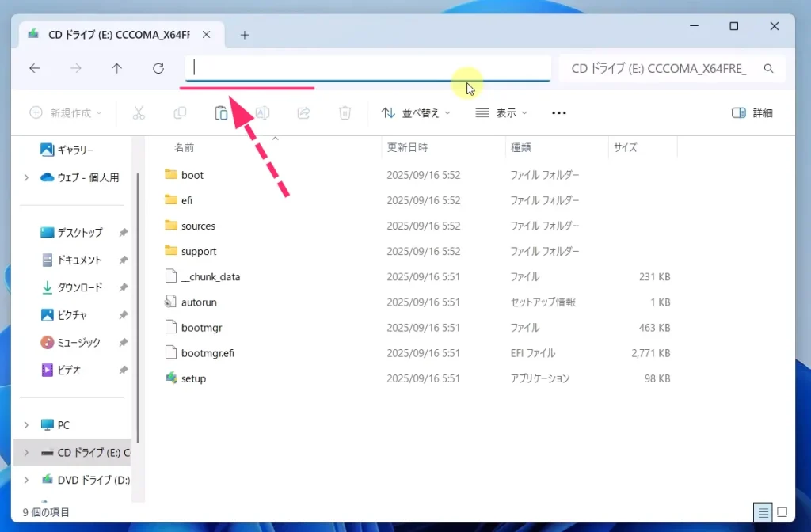Expand the PC tree node
811x532 pixels.
(26, 425)
